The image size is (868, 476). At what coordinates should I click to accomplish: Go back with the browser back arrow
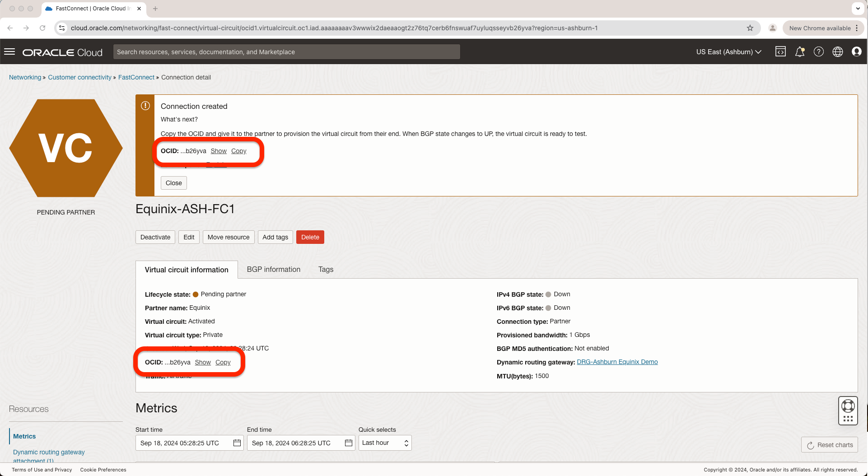[10, 28]
